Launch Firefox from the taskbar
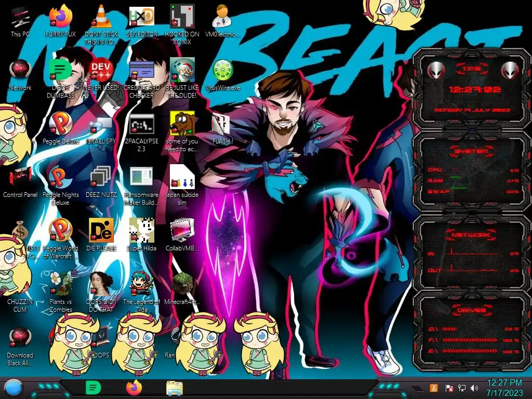This screenshot has width=532, height=399. click(134, 388)
